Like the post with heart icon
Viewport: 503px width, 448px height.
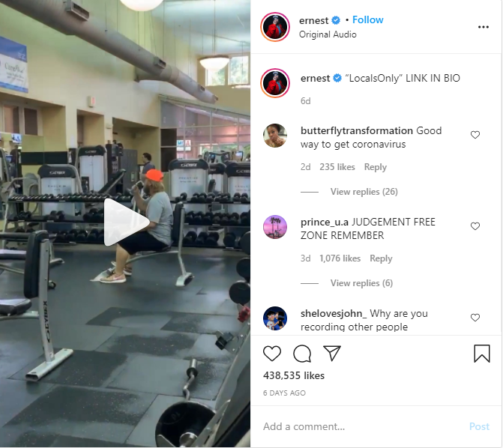pyautogui.click(x=272, y=354)
